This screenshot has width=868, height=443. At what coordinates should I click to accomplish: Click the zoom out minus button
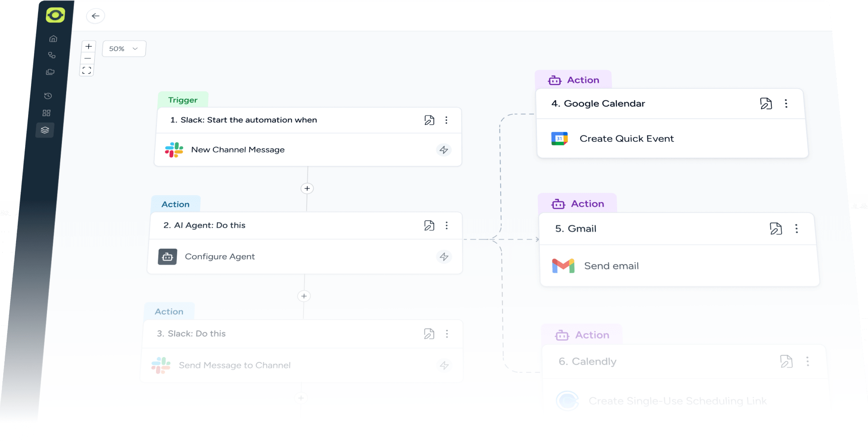pyautogui.click(x=88, y=58)
